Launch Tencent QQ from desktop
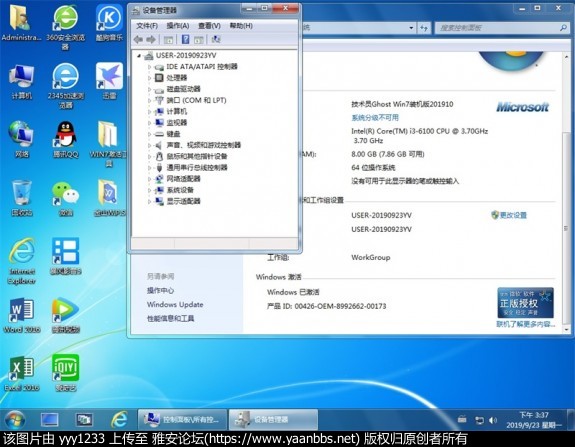This screenshot has height=447, width=575. (x=65, y=139)
